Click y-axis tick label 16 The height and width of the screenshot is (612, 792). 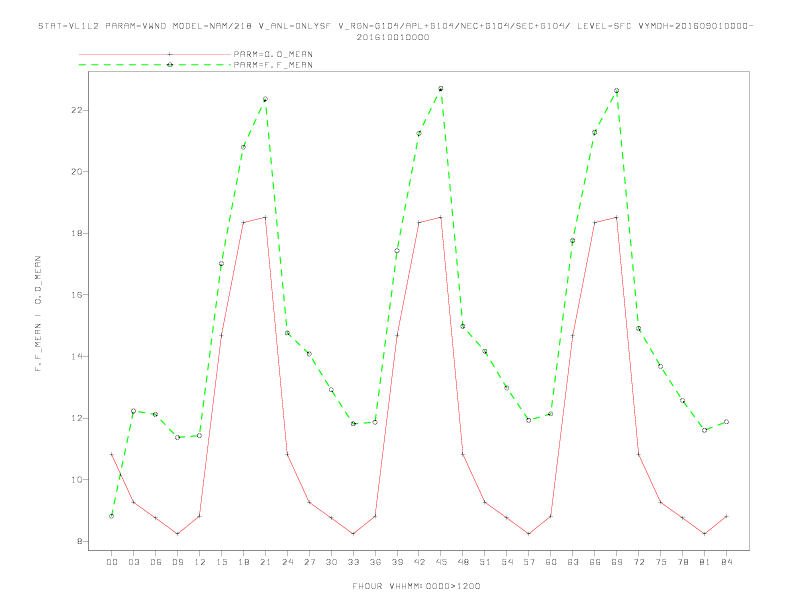77,295
